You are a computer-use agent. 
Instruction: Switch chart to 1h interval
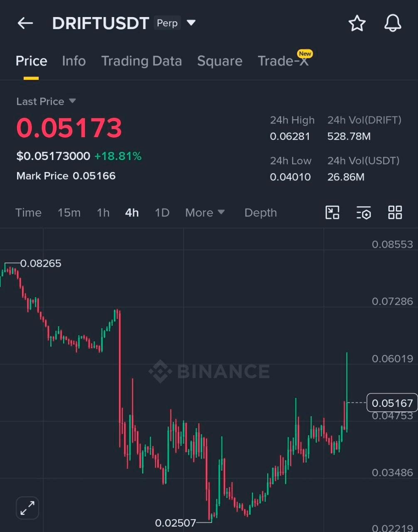point(103,212)
